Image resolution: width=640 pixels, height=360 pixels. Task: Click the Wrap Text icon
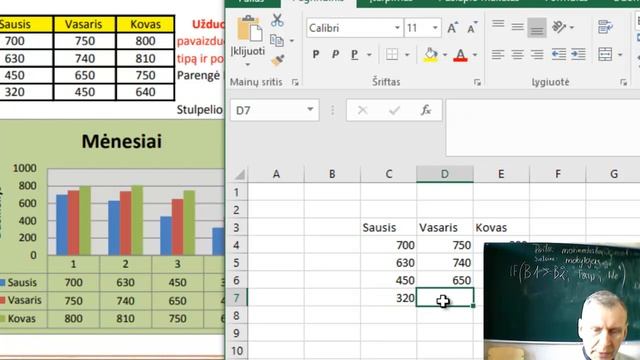point(605,27)
